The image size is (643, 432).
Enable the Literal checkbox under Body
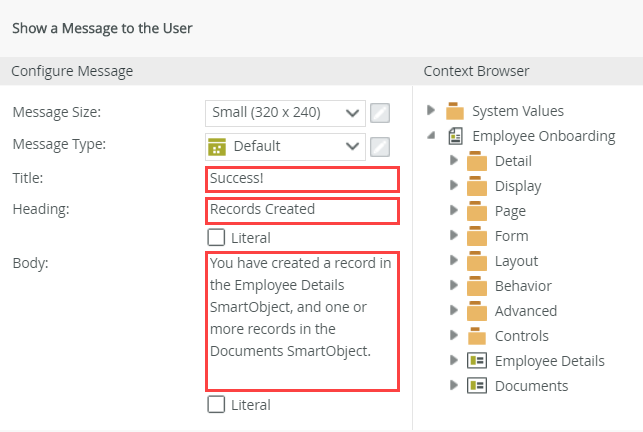(215, 405)
